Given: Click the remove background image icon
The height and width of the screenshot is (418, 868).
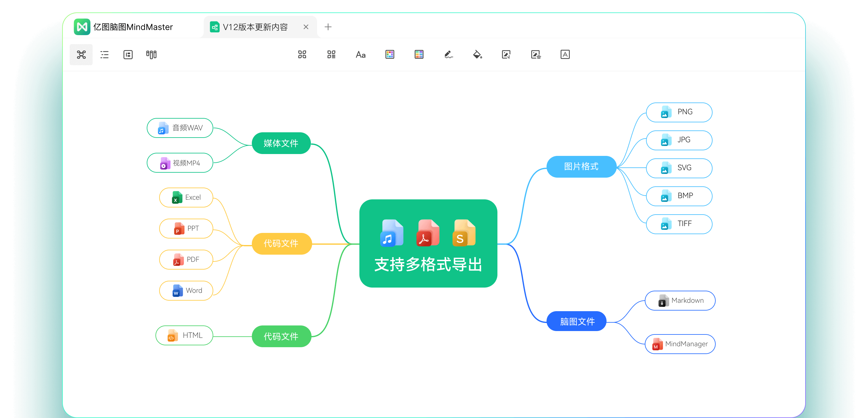Looking at the screenshot, I should [536, 55].
